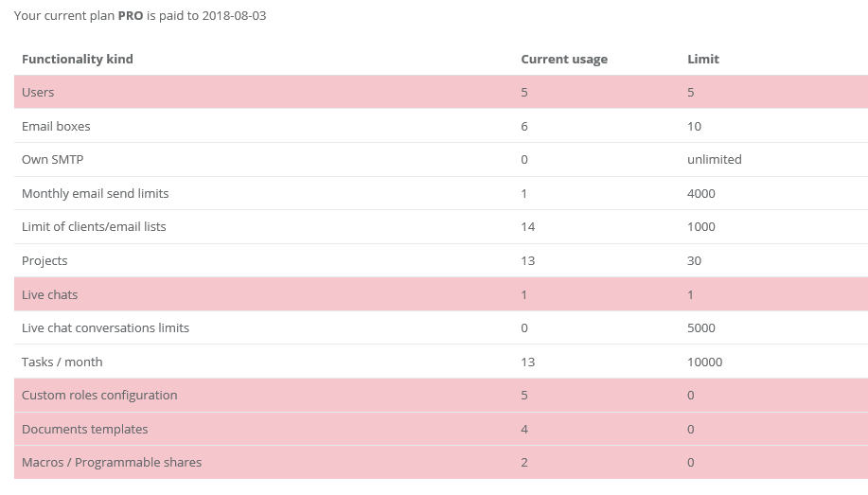Select the Users row label
Screen dimensions: 868x495
[x=38, y=93]
